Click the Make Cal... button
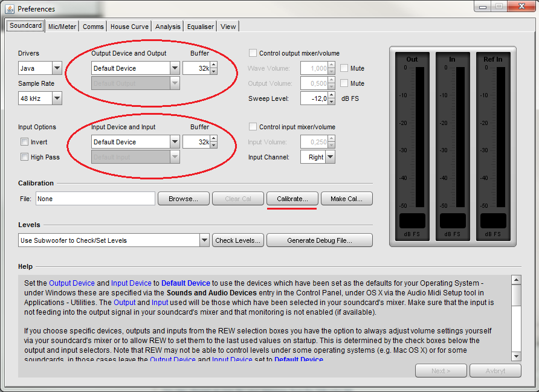This screenshot has height=392, width=539. pyautogui.click(x=346, y=199)
